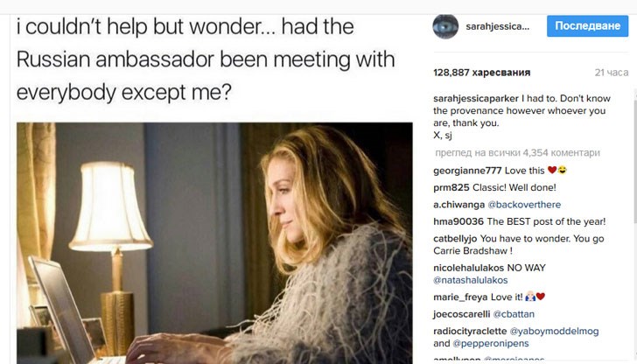Open marie_freya user profile
The width and height of the screenshot is (637, 364).
(x=460, y=297)
